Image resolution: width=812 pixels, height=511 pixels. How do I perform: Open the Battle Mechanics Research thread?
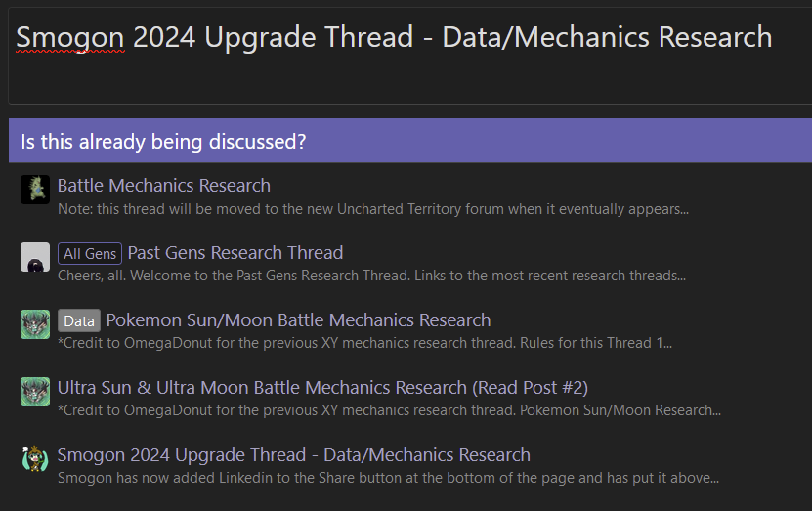pyautogui.click(x=163, y=186)
